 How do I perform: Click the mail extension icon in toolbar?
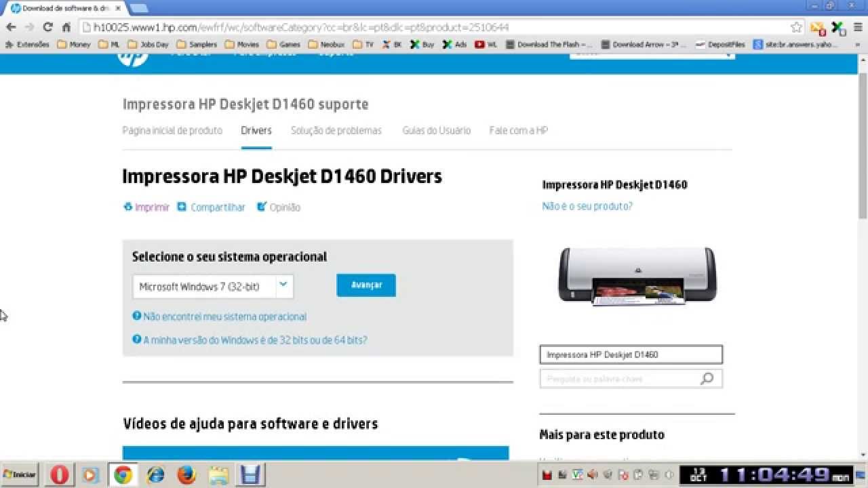tap(817, 28)
